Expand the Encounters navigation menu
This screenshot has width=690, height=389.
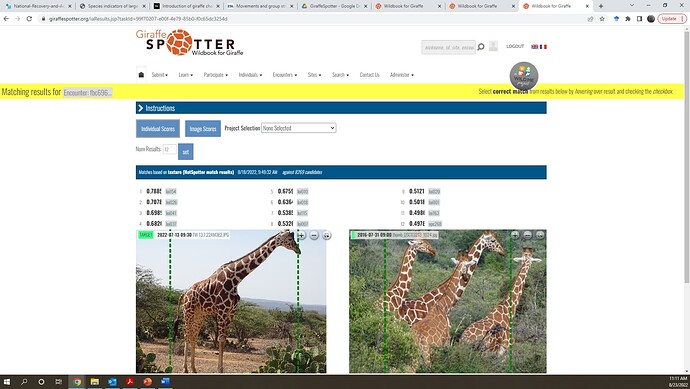(x=285, y=75)
